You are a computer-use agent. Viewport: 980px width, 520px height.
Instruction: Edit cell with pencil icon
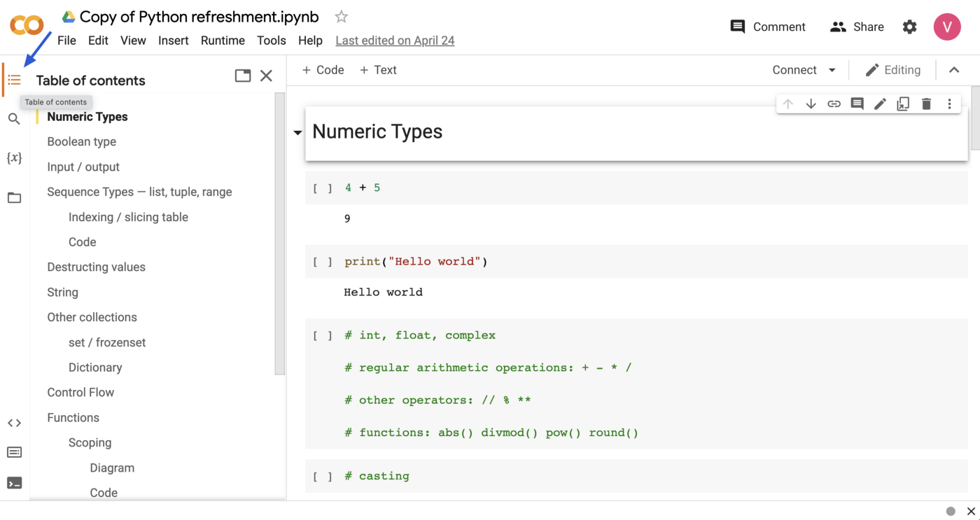click(880, 104)
